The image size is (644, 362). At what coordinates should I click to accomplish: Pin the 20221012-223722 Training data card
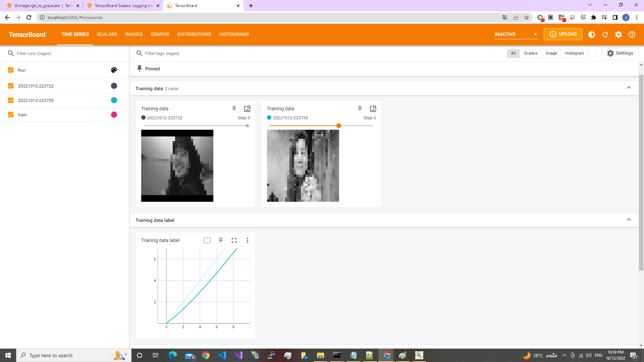(x=234, y=109)
